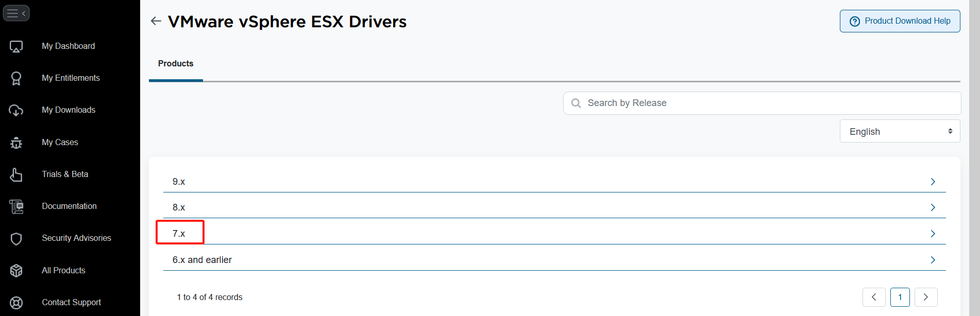Click the Trials & Beta hand icon
This screenshot has height=316, width=980.
16,174
